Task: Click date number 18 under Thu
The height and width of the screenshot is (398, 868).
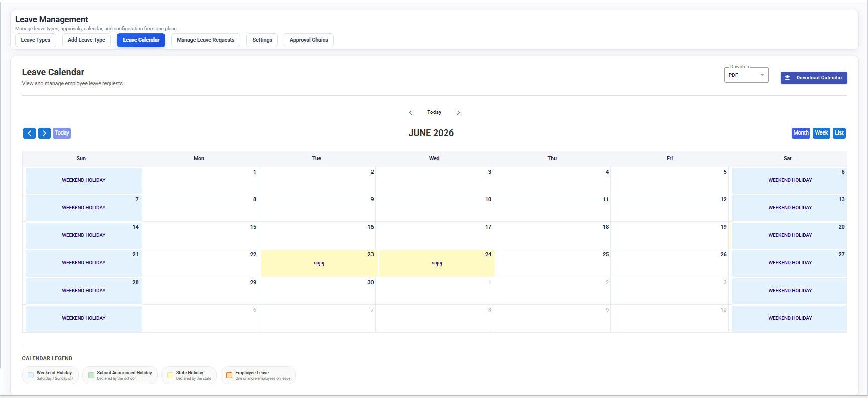Action: 606,227
